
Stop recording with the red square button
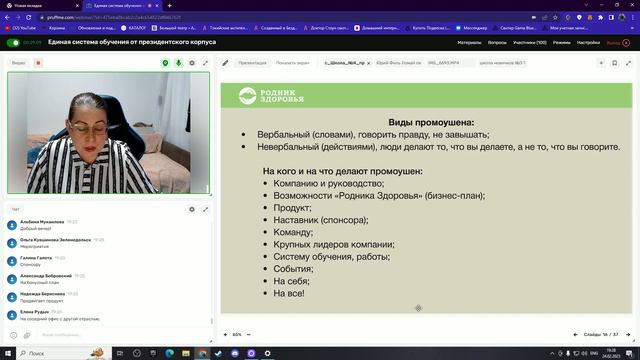(38, 63)
